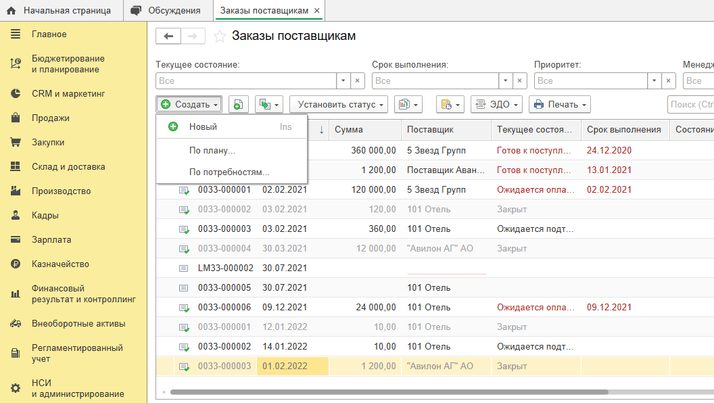Expand the Текущее состояние filter dropdown
This screenshot has height=403, width=714.
(343, 81)
